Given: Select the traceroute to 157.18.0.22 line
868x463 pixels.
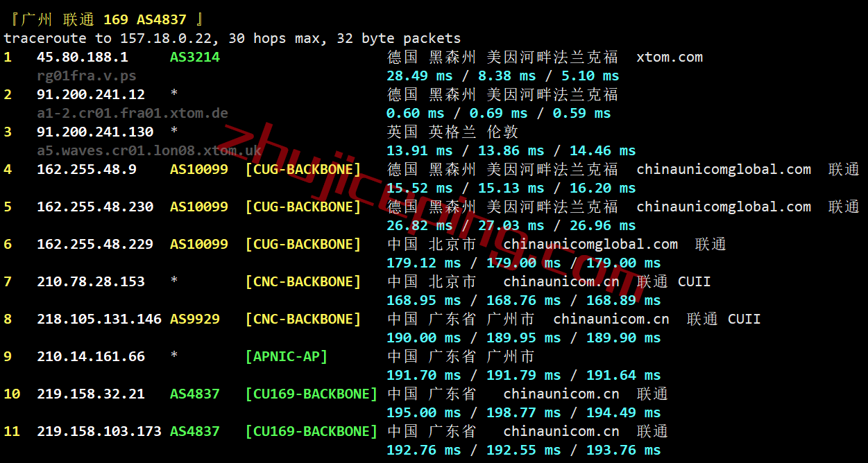Looking at the screenshot, I should (232, 38).
